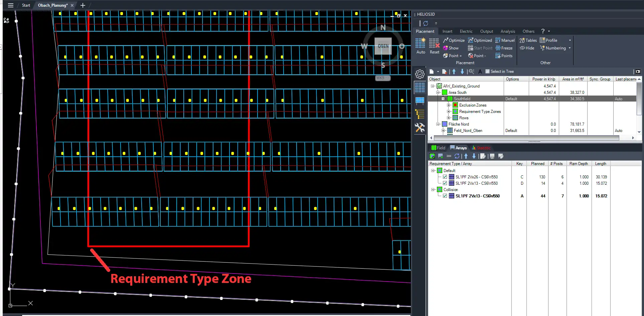Select the Area South green swatch item

click(x=445, y=93)
